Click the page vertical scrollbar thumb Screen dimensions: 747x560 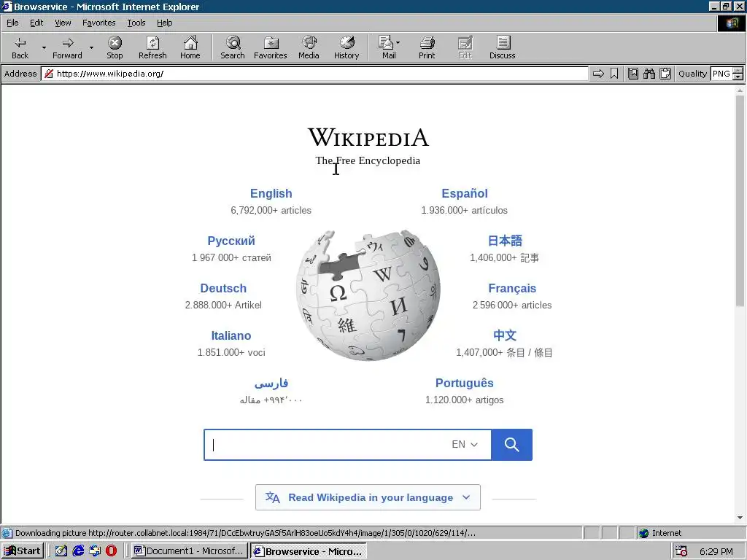pos(740,200)
